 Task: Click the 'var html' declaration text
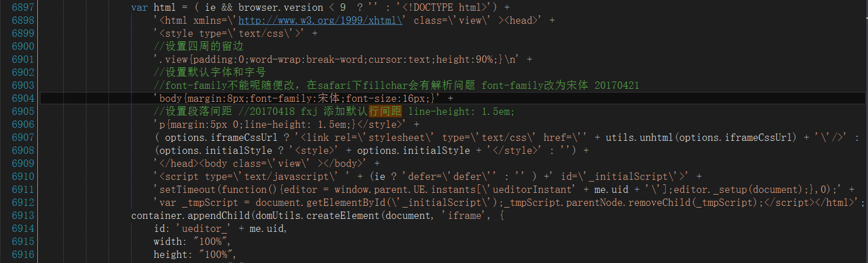153,7
